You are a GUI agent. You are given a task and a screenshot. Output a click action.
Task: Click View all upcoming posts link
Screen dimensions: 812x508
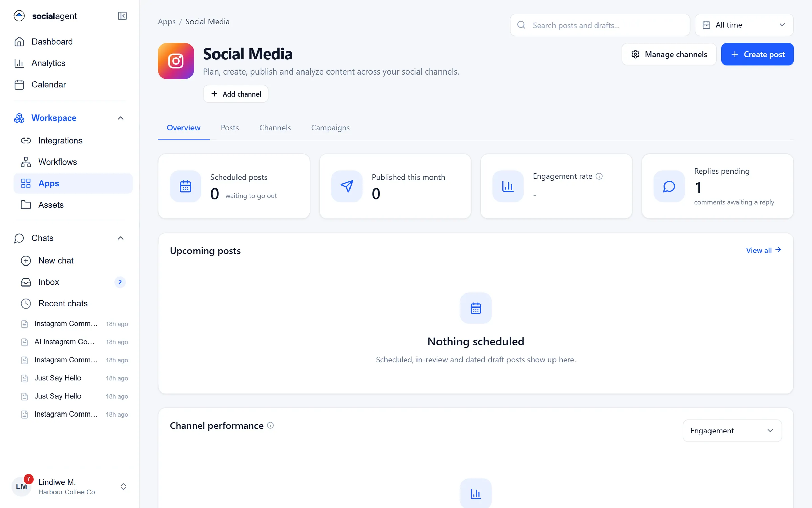764,250
